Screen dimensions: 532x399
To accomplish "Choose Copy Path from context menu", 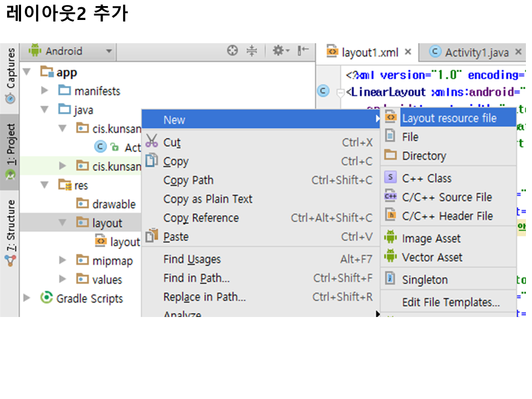I will pos(188,180).
